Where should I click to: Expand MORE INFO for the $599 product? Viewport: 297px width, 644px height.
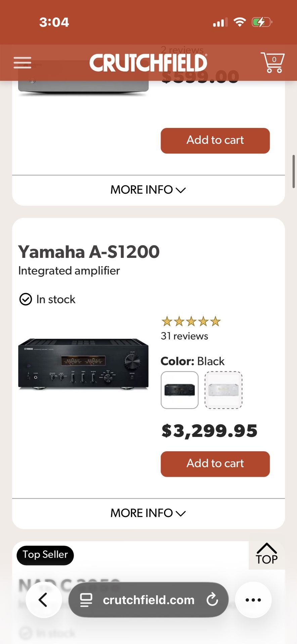click(148, 190)
